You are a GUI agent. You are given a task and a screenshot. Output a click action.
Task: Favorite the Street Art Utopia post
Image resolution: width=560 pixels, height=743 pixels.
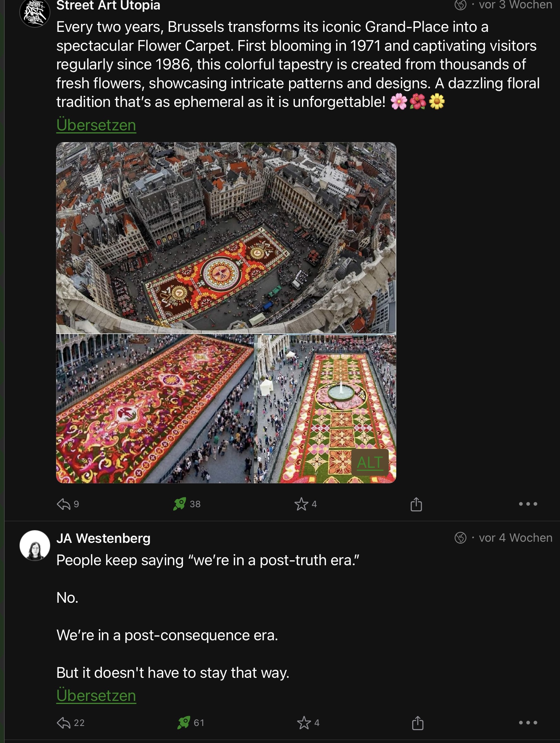coord(302,504)
